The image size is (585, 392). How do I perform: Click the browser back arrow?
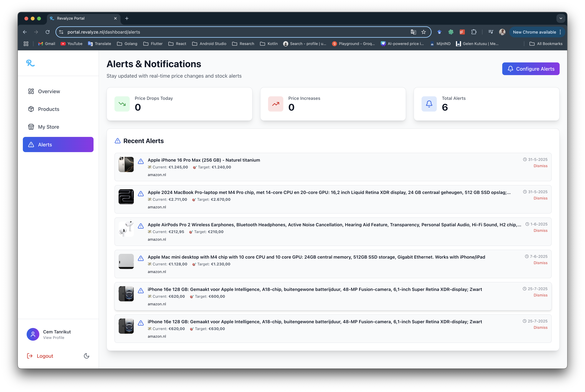[25, 32]
